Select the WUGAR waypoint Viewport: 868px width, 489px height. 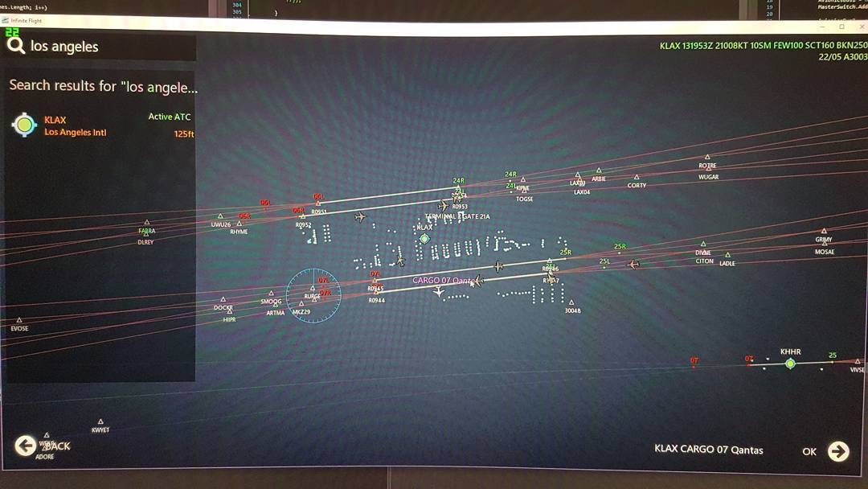[x=709, y=174]
